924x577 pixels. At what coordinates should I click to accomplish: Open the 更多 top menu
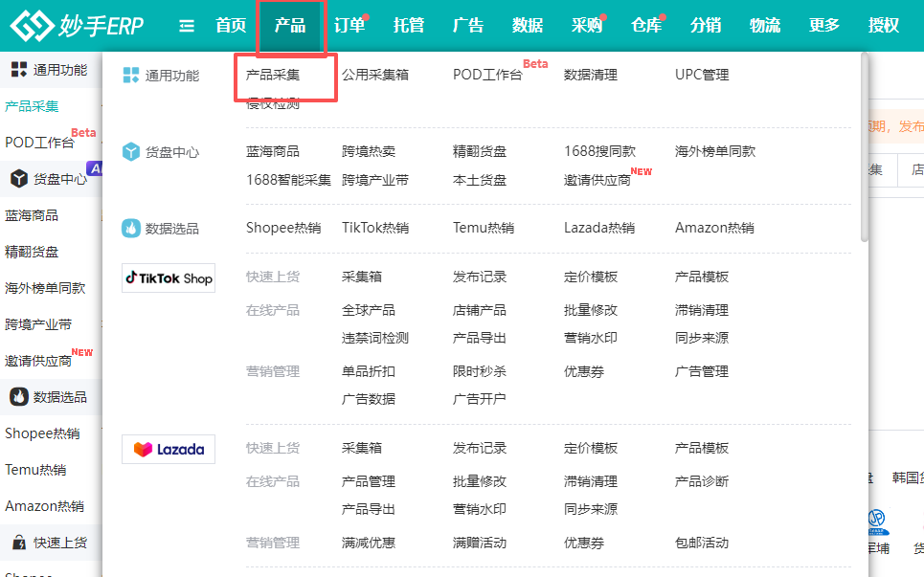(x=824, y=25)
